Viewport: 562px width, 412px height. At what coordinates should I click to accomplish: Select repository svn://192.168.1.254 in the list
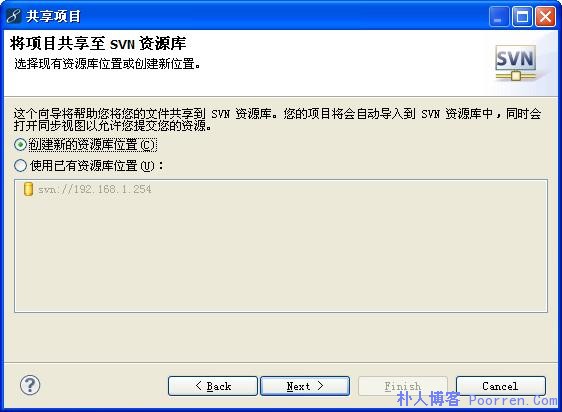(x=95, y=189)
